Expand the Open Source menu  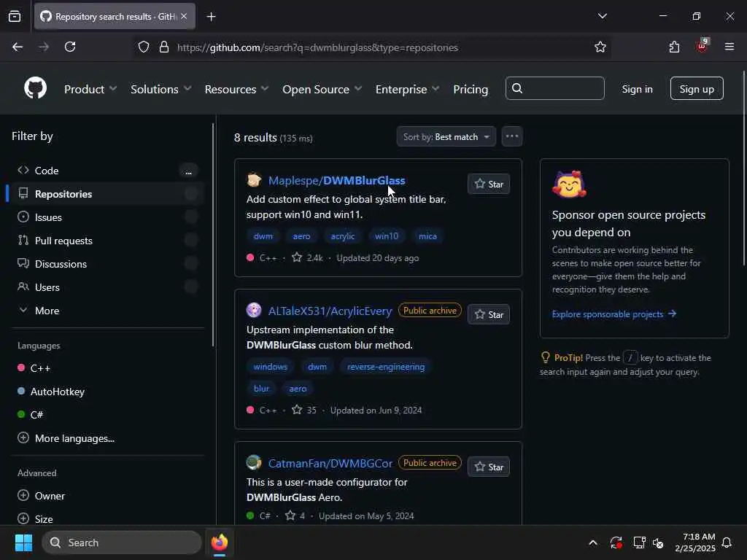322,89
